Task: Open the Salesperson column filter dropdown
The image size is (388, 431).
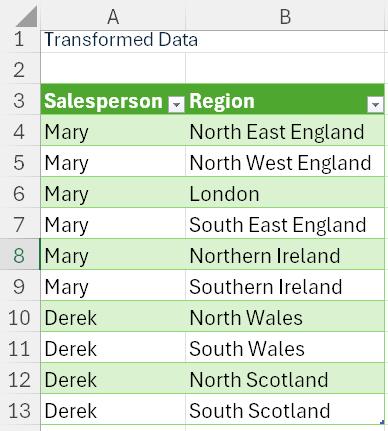Action: [176, 105]
